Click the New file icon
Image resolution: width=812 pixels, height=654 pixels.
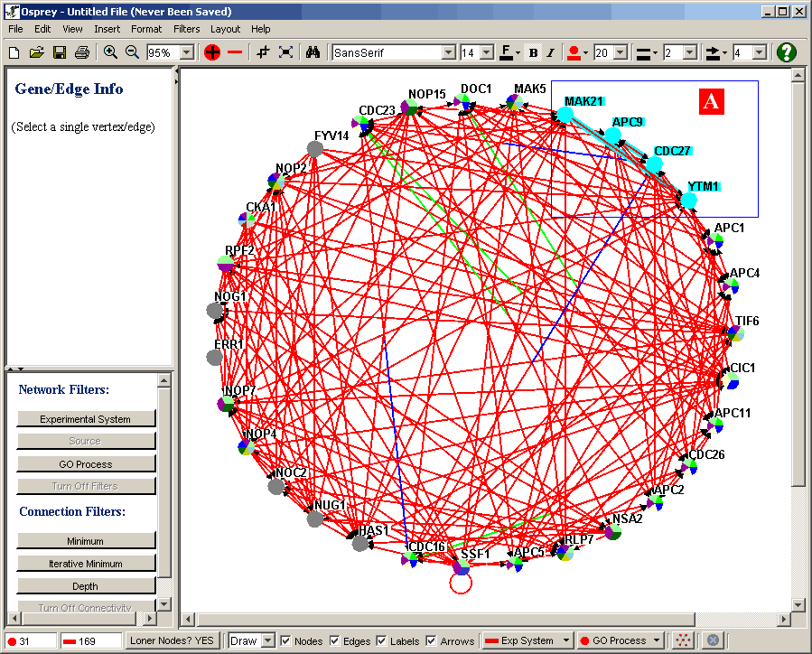[14, 52]
